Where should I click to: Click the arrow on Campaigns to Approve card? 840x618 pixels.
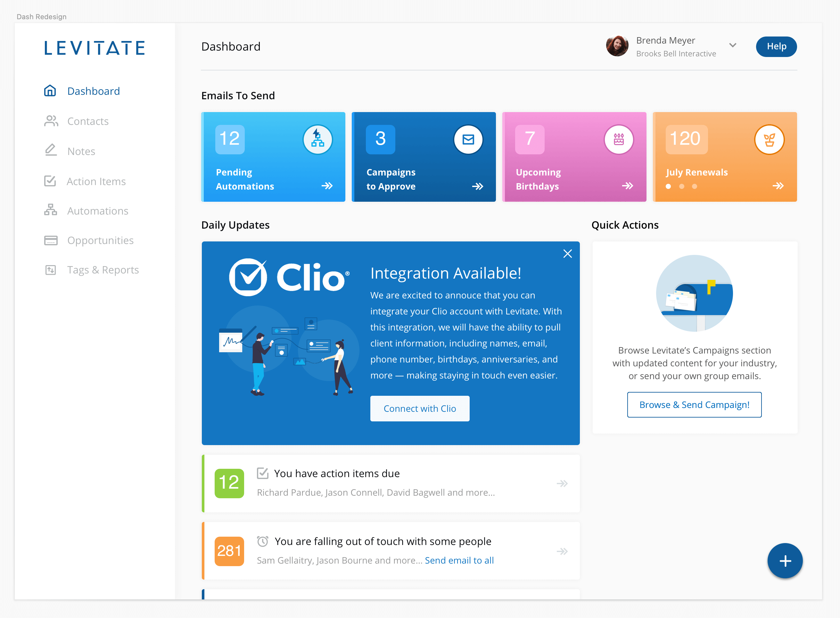click(x=477, y=186)
